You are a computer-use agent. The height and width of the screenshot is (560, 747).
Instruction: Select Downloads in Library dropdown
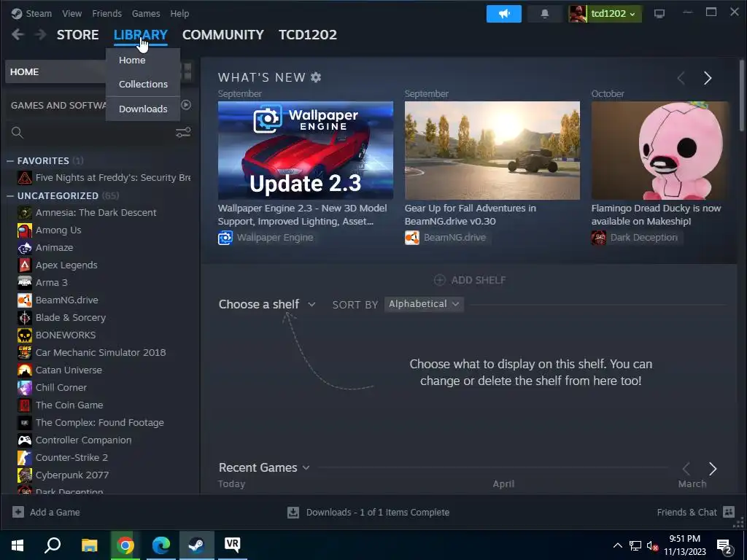tap(143, 109)
